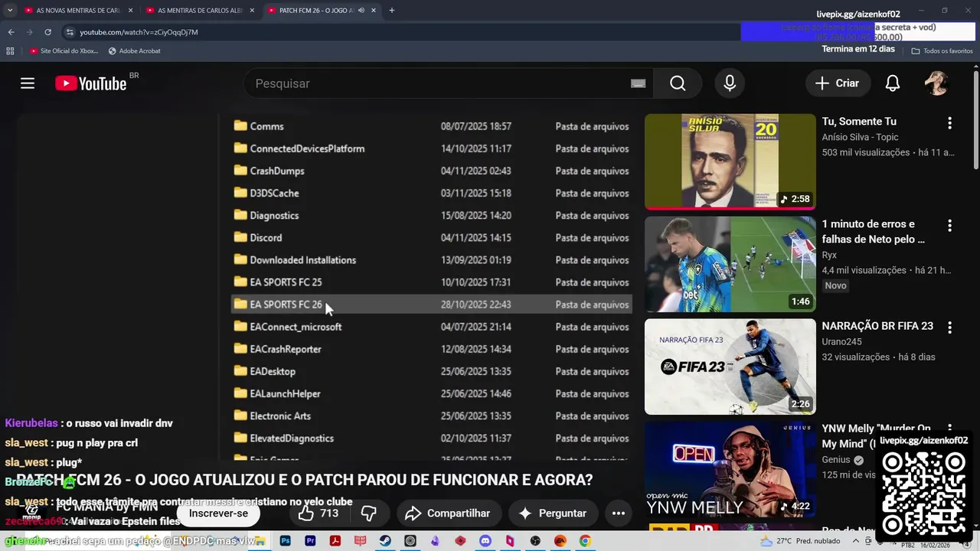Open options for Neto erros video
This screenshot has height=551, width=980.
949,226
